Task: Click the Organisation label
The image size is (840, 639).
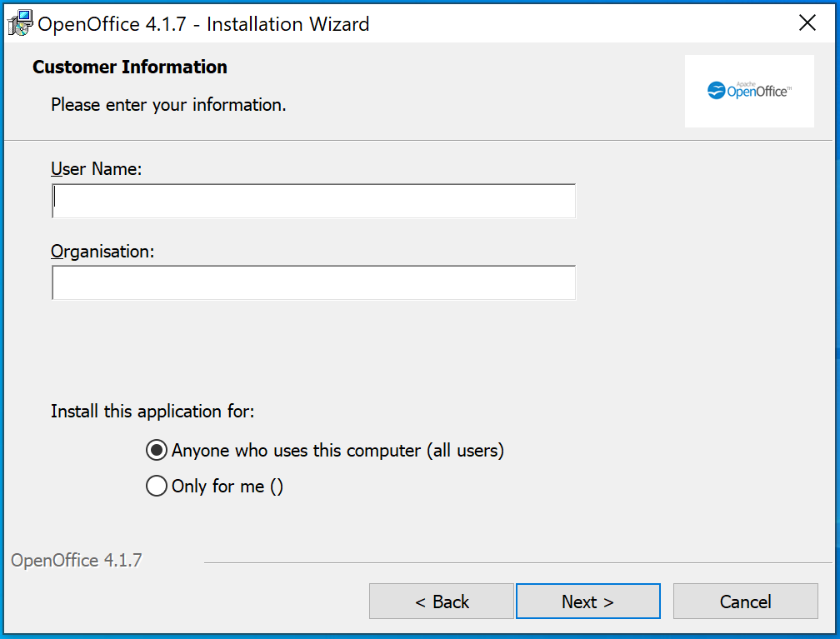Action: (x=102, y=252)
